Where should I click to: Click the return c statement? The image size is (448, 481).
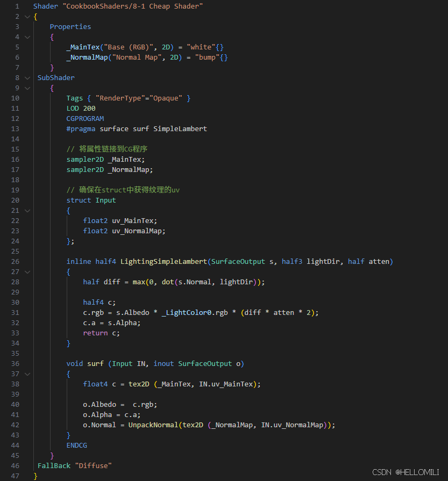click(x=101, y=333)
